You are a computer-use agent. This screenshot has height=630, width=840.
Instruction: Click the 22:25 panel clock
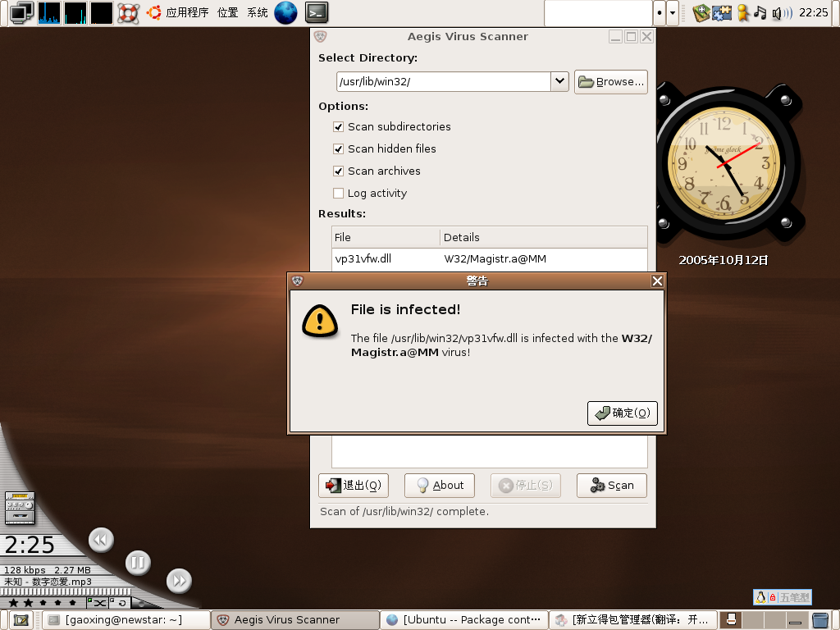pos(813,12)
